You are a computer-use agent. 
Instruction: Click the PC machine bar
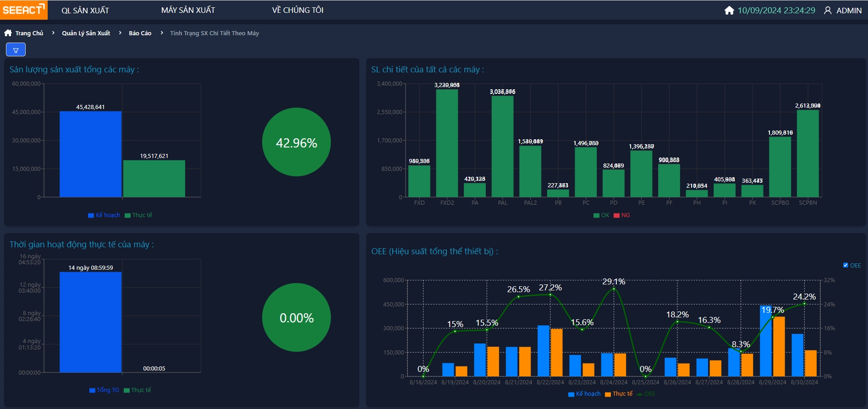(x=586, y=172)
